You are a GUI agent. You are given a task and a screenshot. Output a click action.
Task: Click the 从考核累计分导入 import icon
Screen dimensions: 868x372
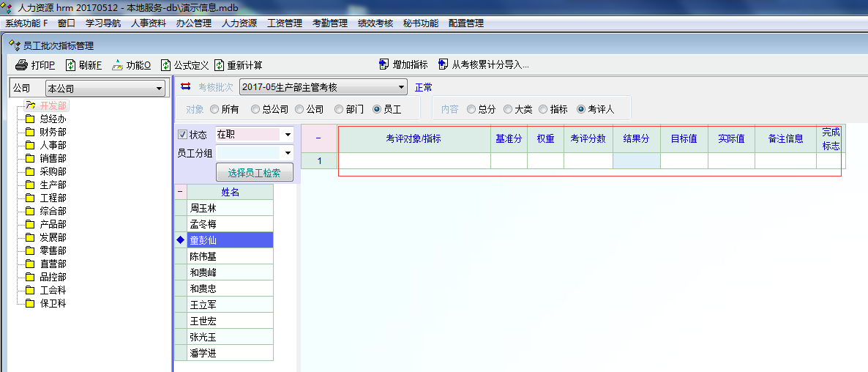pyautogui.click(x=444, y=64)
